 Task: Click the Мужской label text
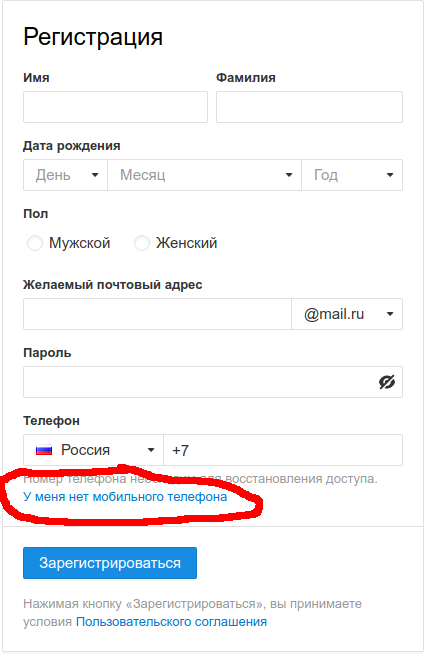(80, 243)
